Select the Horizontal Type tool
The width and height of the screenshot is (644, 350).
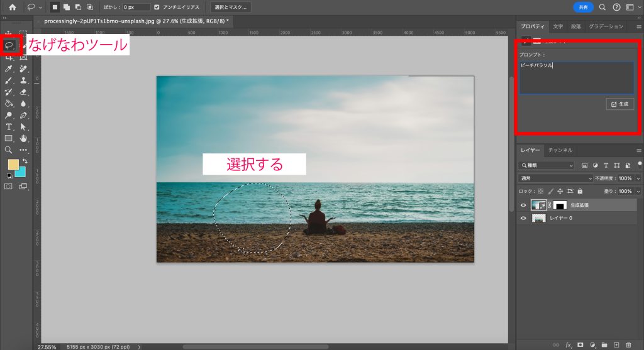(9, 127)
